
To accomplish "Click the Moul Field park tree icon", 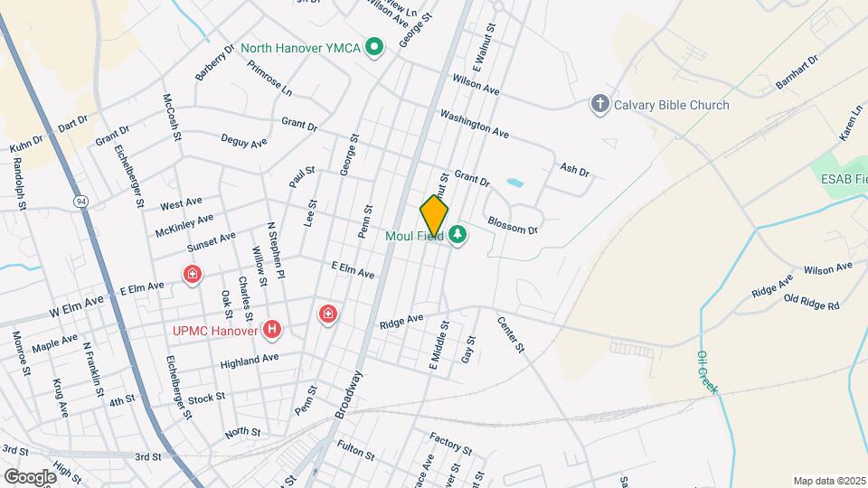I will coord(458,235).
